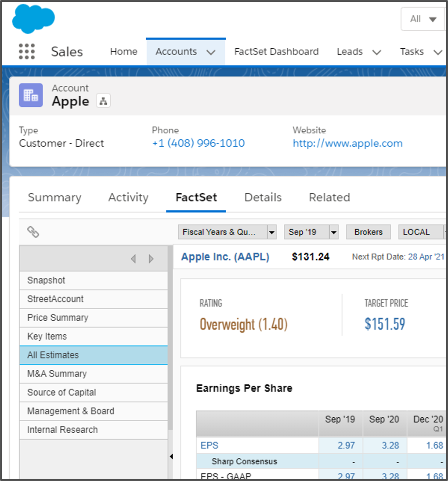This screenshot has height=481, width=448.
Task: Open the App Launcher waffle icon
Action: coord(26,51)
